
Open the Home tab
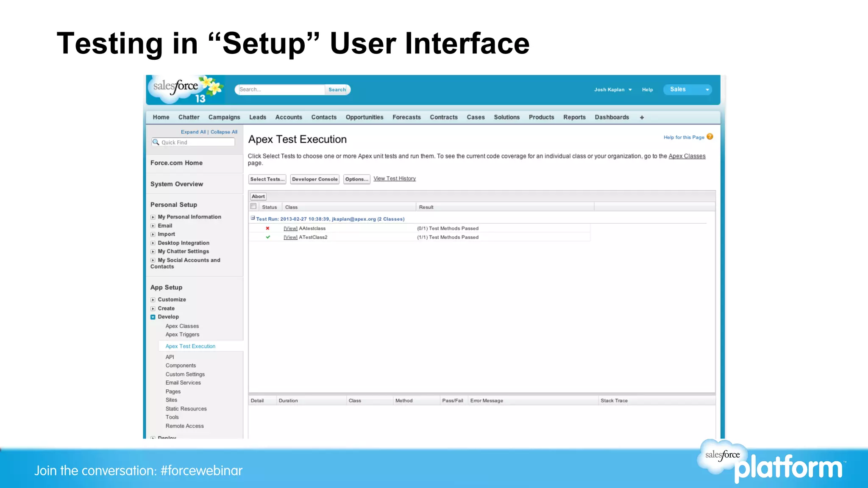tap(161, 117)
